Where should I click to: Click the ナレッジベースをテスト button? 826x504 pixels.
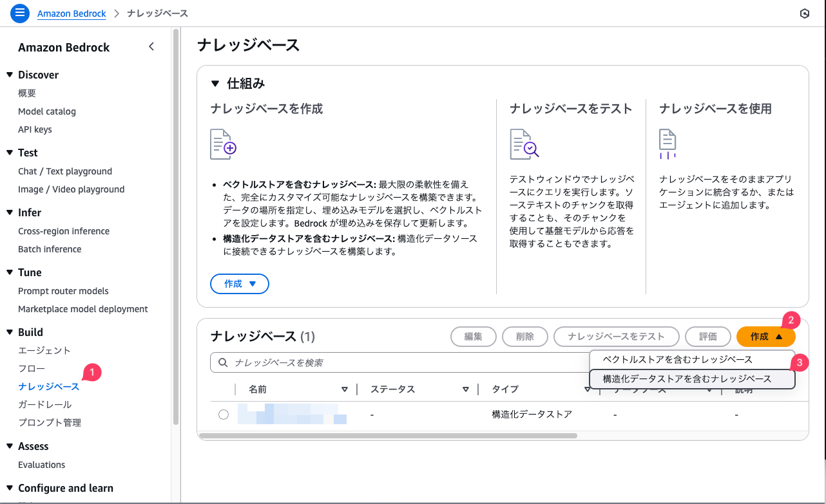[x=617, y=337]
